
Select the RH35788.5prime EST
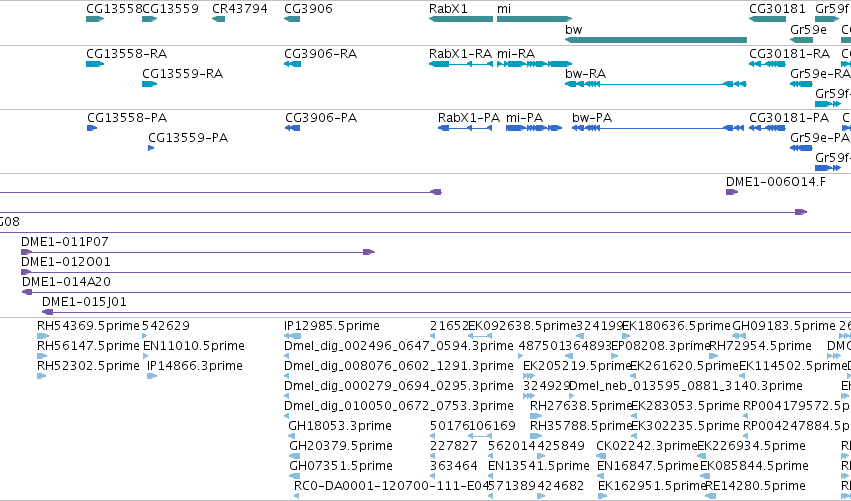536,436
